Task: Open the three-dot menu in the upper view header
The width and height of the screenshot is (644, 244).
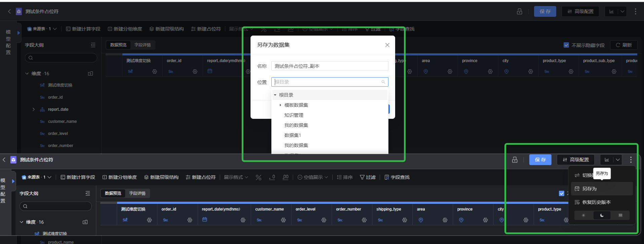Action: [635, 11]
